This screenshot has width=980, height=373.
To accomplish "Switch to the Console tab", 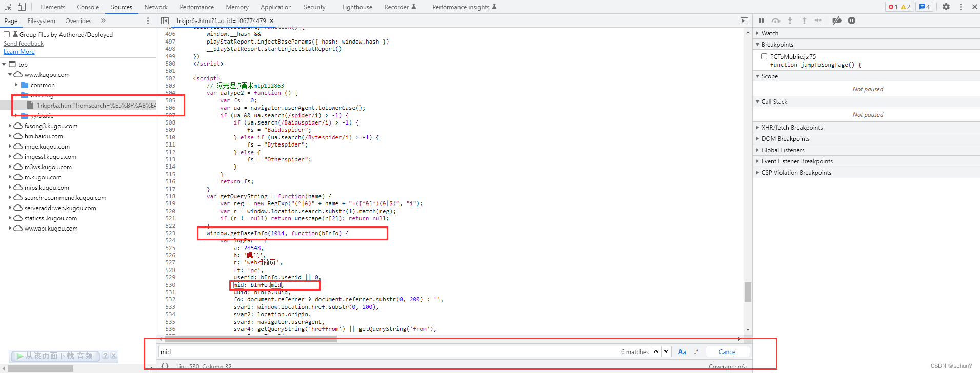I will coord(88,7).
